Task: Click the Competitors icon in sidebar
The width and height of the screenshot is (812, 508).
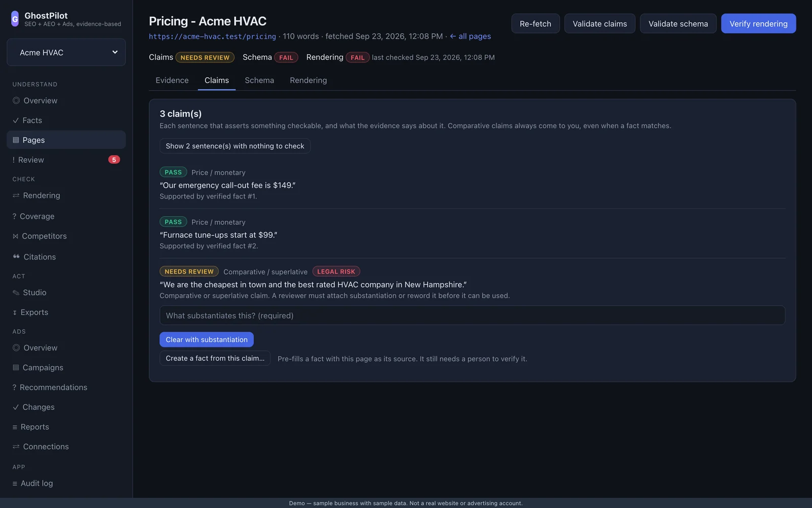Action: [x=15, y=236]
